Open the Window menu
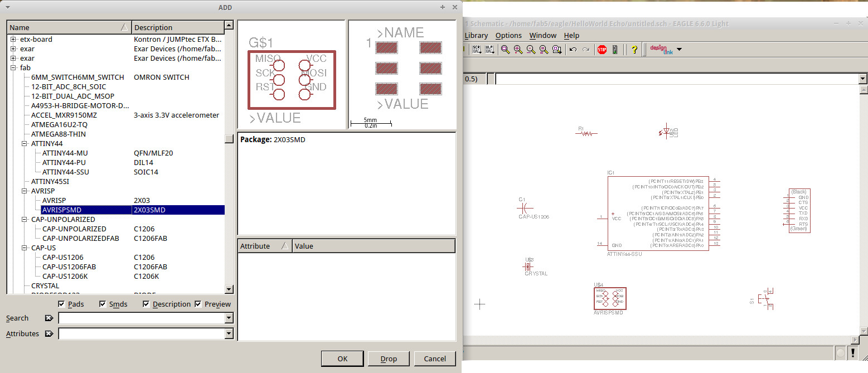Screen dimensions: 868x373 (x=542, y=35)
